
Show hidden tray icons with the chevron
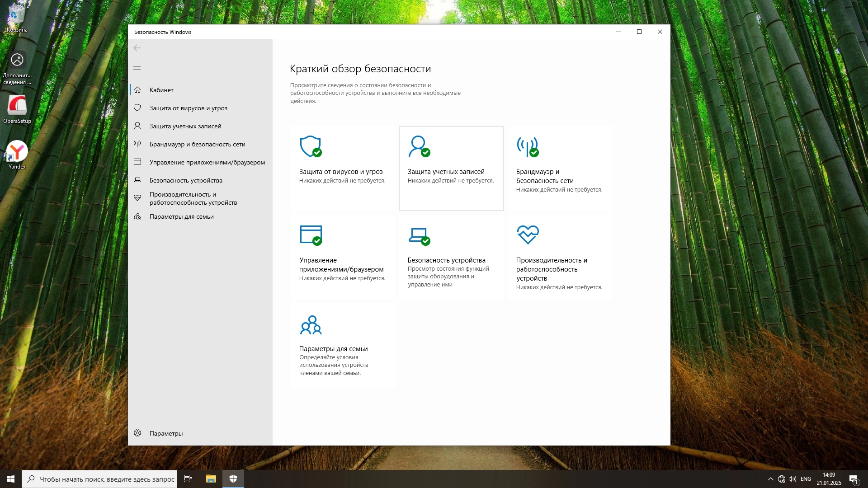pos(770,479)
